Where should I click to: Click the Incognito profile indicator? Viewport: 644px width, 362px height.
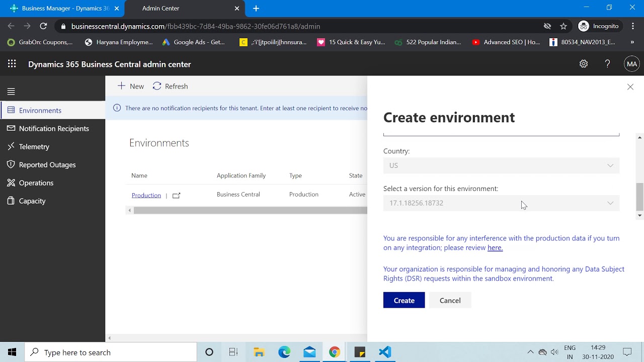tap(599, 26)
